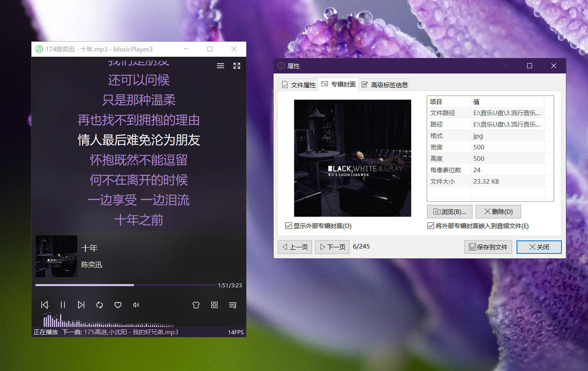
Task: Click the 14FPS indicator
Action: pos(236,332)
